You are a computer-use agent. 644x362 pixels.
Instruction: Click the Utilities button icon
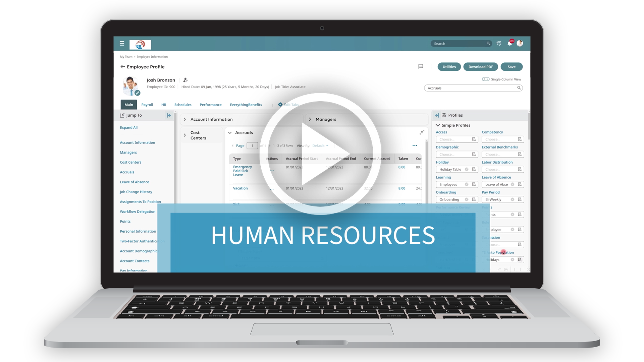click(448, 67)
